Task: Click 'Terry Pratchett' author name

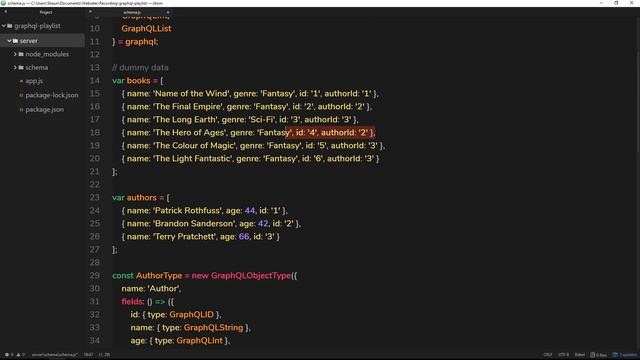Action: point(185,237)
